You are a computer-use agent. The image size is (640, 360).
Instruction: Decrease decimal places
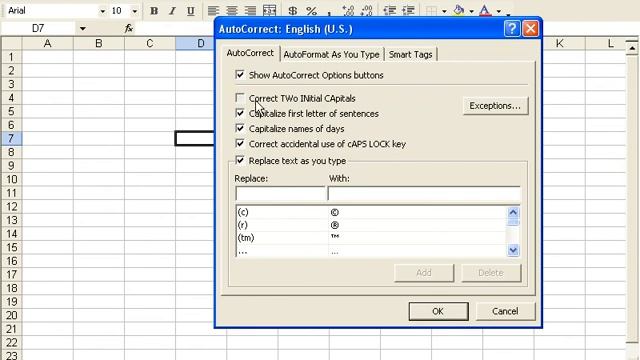pos(367,11)
